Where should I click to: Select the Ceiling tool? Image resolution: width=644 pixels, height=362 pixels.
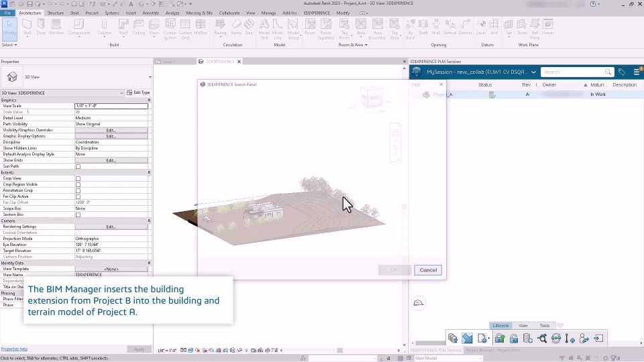(138, 27)
